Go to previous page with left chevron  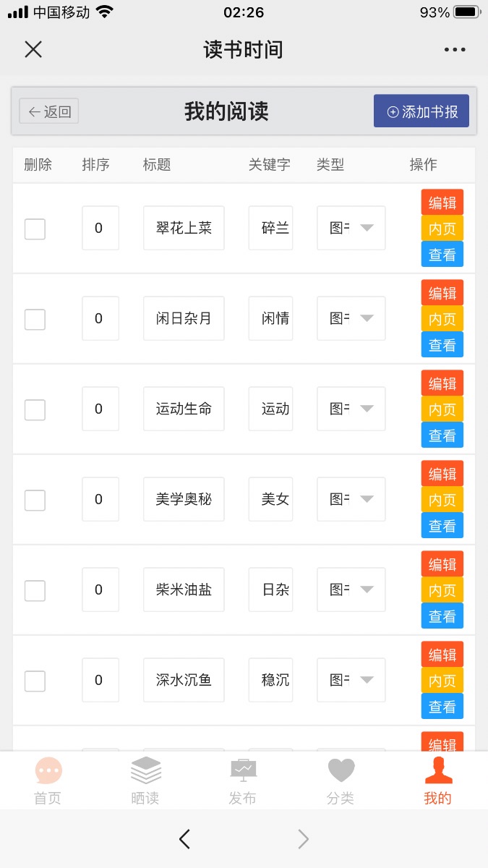tap(184, 838)
